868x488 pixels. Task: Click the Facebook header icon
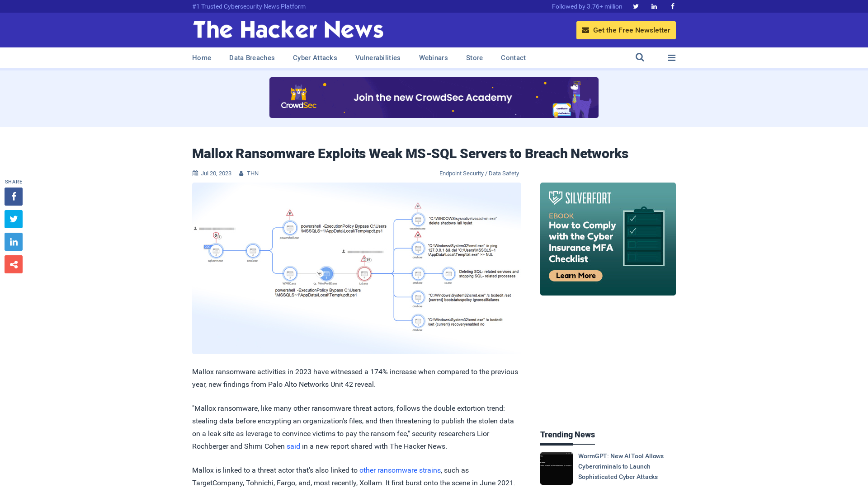click(672, 6)
